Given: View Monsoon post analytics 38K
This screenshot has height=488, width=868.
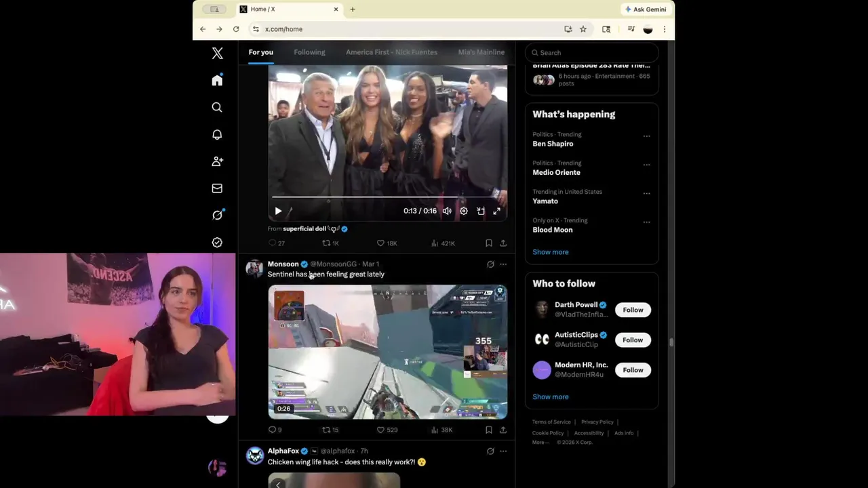Looking at the screenshot, I should pyautogui.click(x=441, y=430).
